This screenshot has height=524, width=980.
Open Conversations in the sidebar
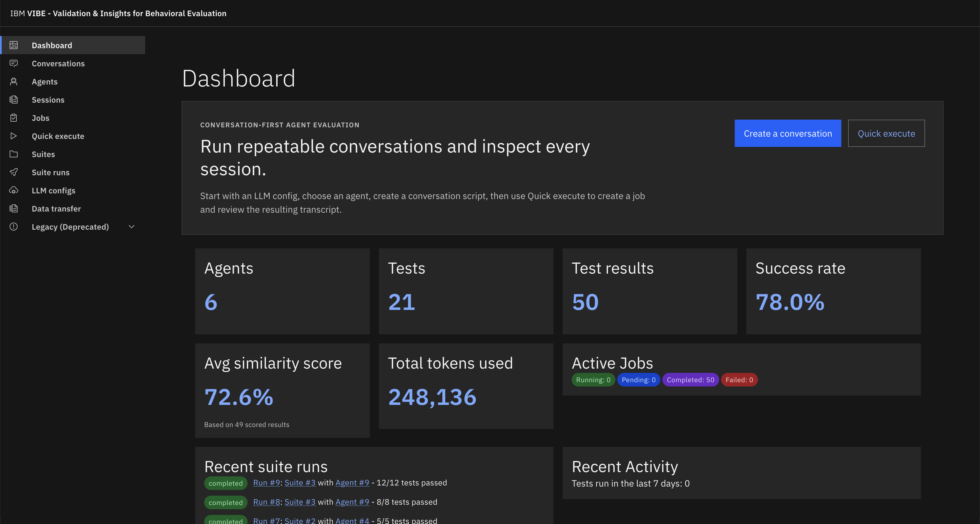coord(73,64)
